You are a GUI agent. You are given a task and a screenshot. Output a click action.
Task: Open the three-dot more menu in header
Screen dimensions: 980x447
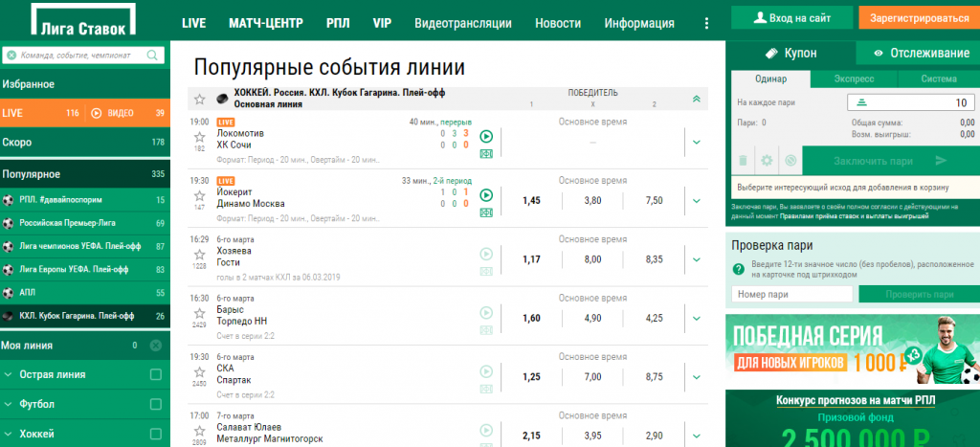pyautogui.click(x=707, y=24)
